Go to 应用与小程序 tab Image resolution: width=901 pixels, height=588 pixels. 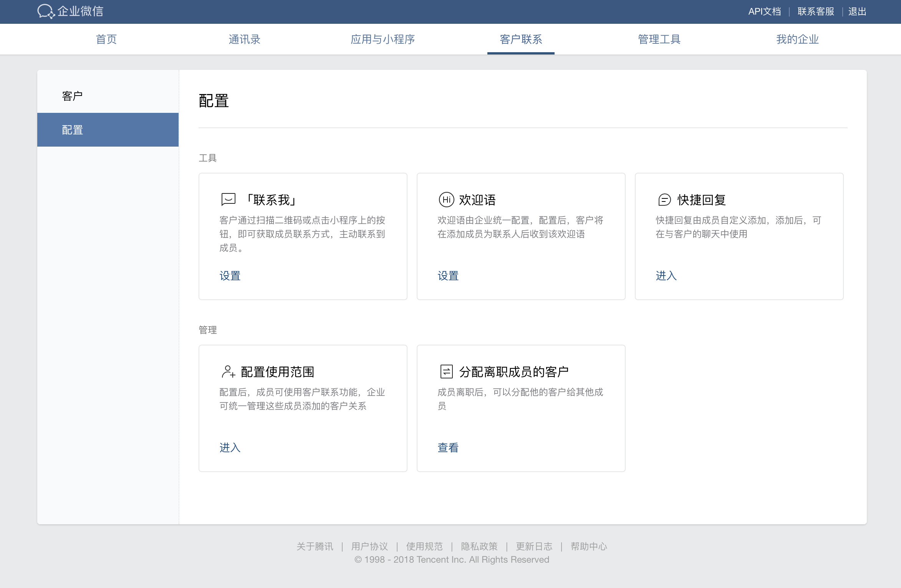[x=383, y=39]
